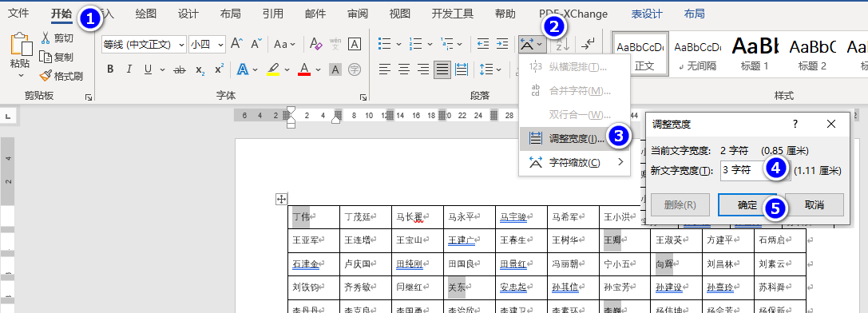The width and height of the screenshot is (868, 313).
Task: Click the ruler tab selector L icon
Action: coord(9,116)
